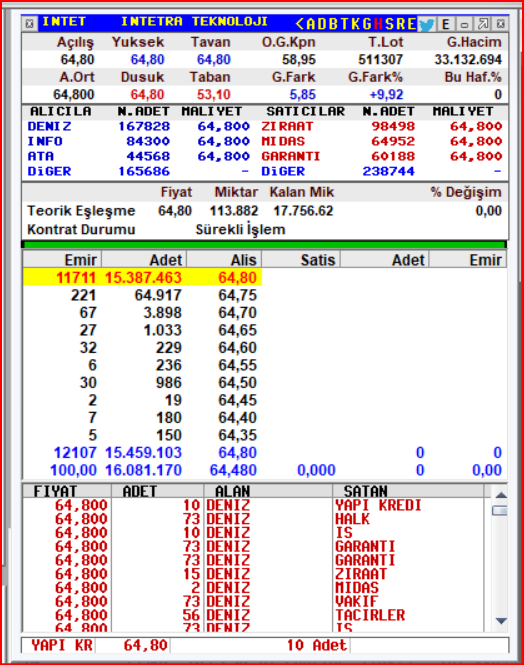Close the INTET window with right X button
Screen dimensions: 524x665
501,24
